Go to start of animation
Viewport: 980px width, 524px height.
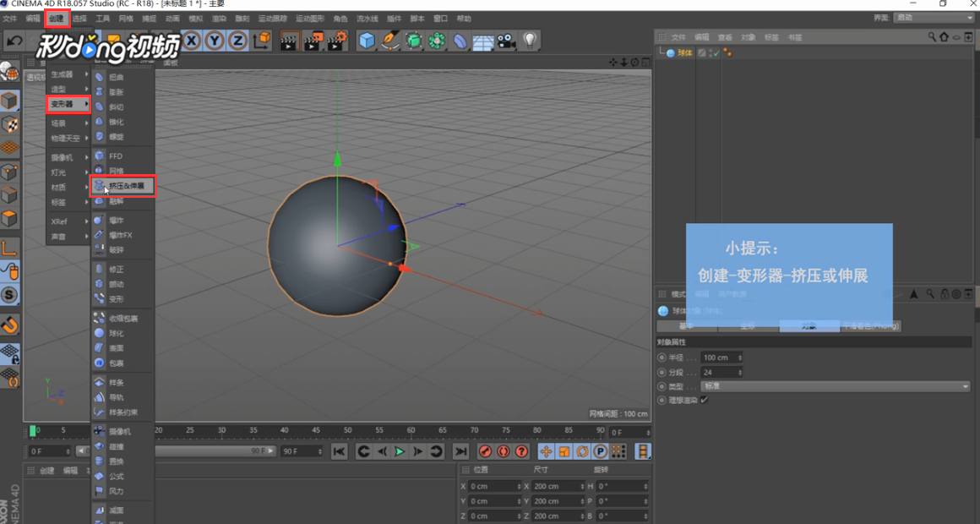point(340,451)
